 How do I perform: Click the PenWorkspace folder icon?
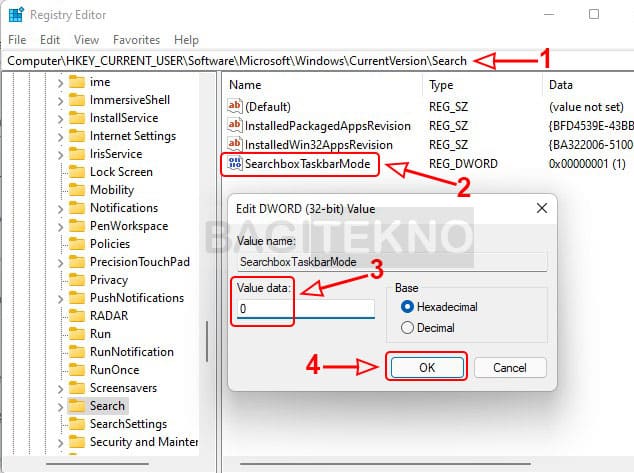[x=76, y=226]
